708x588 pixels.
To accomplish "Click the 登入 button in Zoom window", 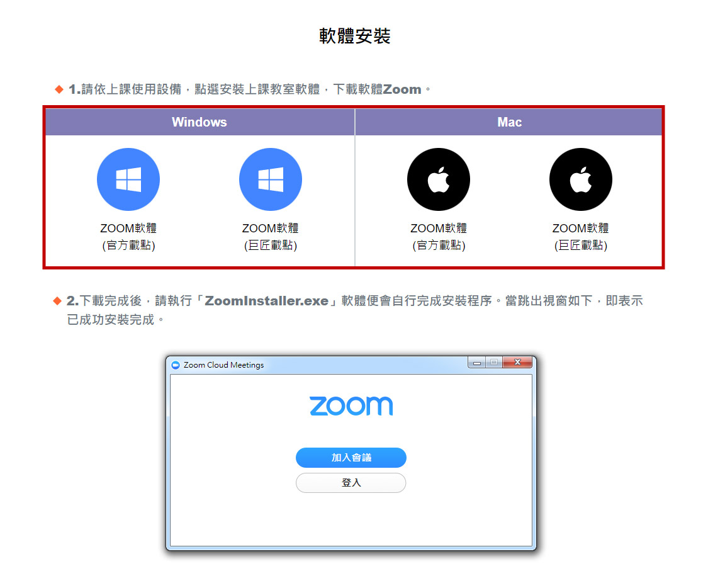I will coord(351,483).
